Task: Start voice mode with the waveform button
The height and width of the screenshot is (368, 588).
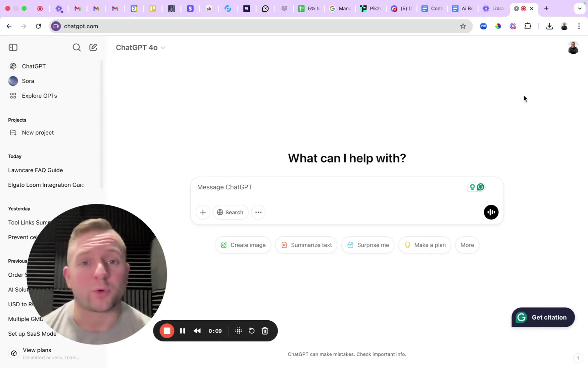Action: tap(491, 212)
